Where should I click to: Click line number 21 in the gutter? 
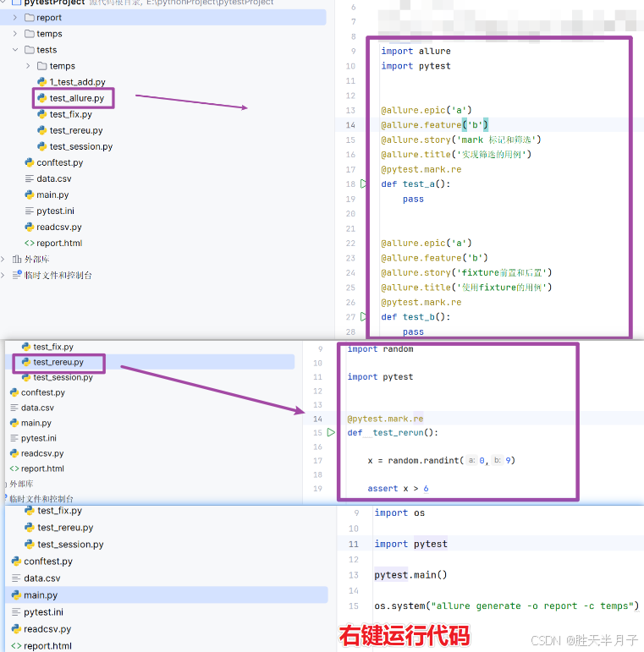(350, 228)
